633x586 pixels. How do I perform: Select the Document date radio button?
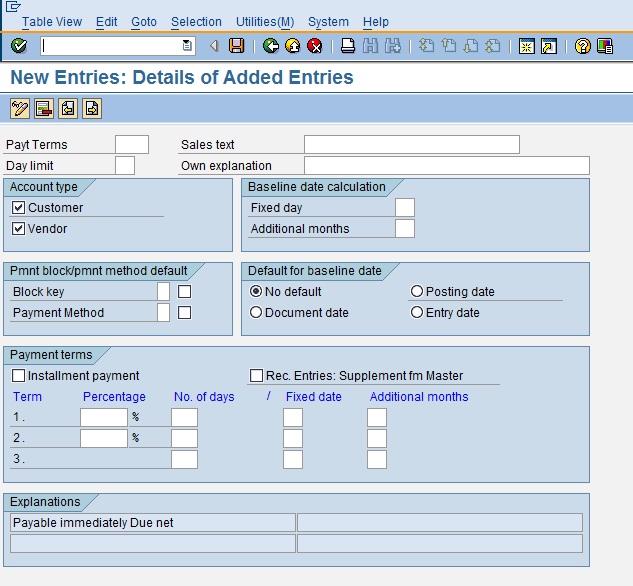256,313
